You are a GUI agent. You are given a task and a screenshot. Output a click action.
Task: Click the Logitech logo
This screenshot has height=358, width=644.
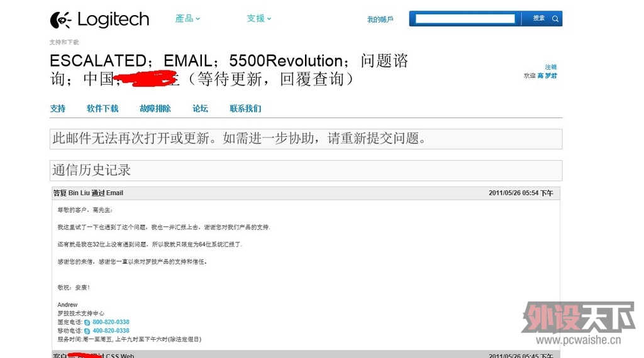pos(99,19)
